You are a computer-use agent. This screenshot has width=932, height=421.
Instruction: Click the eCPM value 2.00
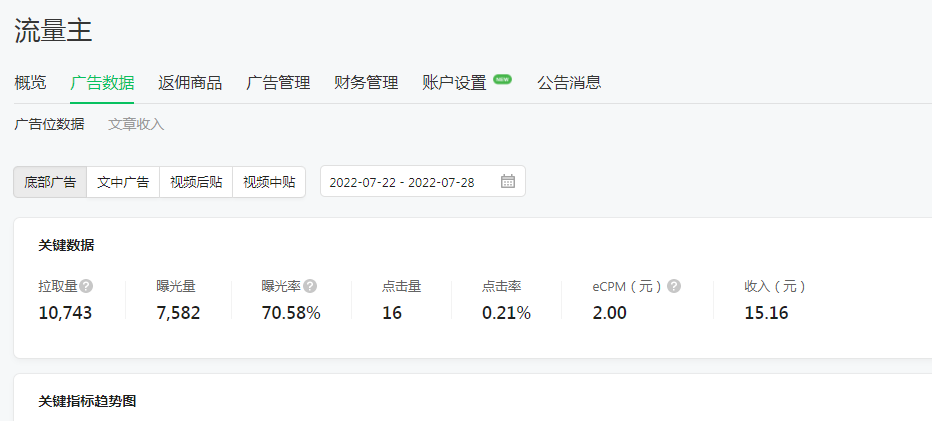pyautogui.click(x=609, y=313)
